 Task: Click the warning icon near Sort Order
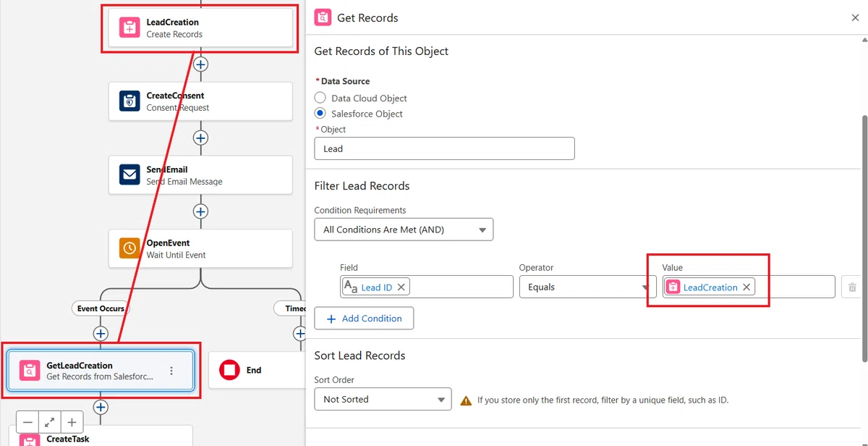tap(466, 400)
